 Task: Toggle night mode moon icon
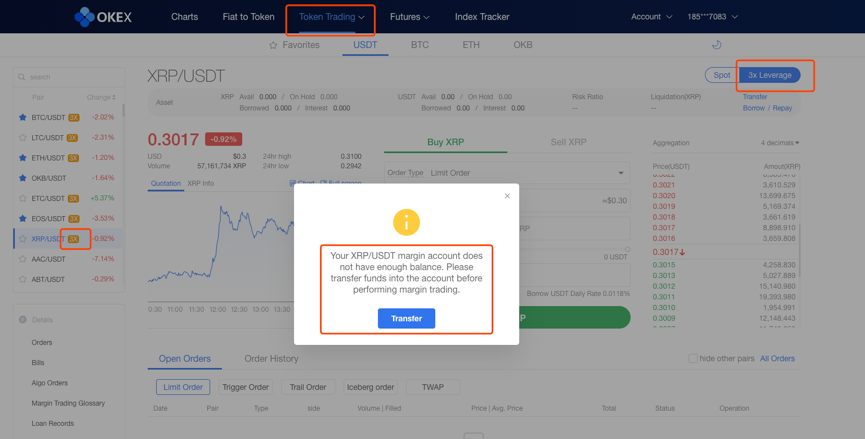pos(717,45)
